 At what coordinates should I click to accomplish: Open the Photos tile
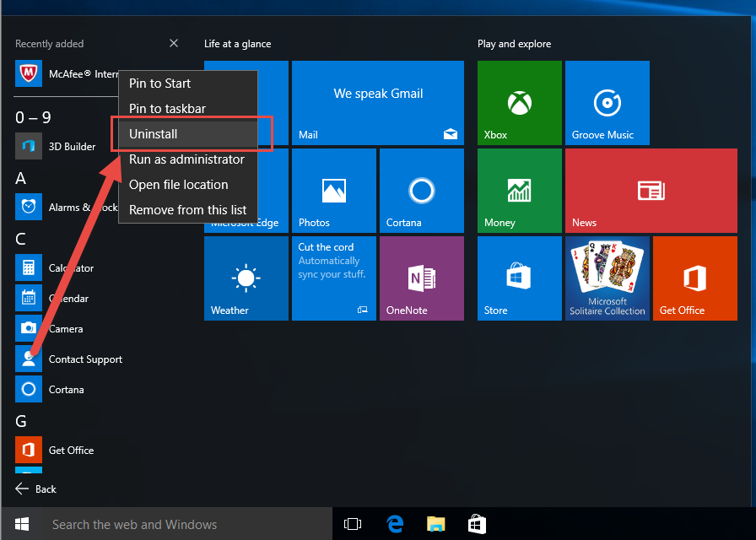click(x=333, y=191)
